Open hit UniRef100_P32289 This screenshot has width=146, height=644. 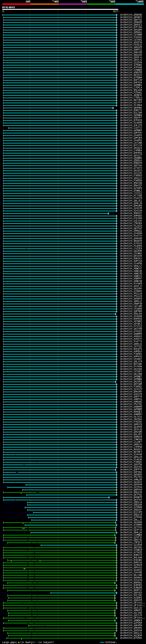tap(131, 218)
